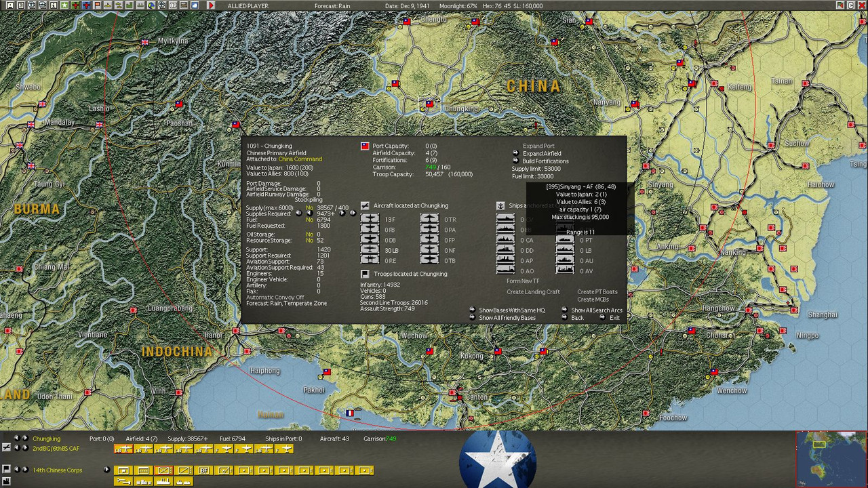This screenshot has width=868, height=488.
Task: Click the ship silhouette next to 0 PT
Action: (565, 239)
